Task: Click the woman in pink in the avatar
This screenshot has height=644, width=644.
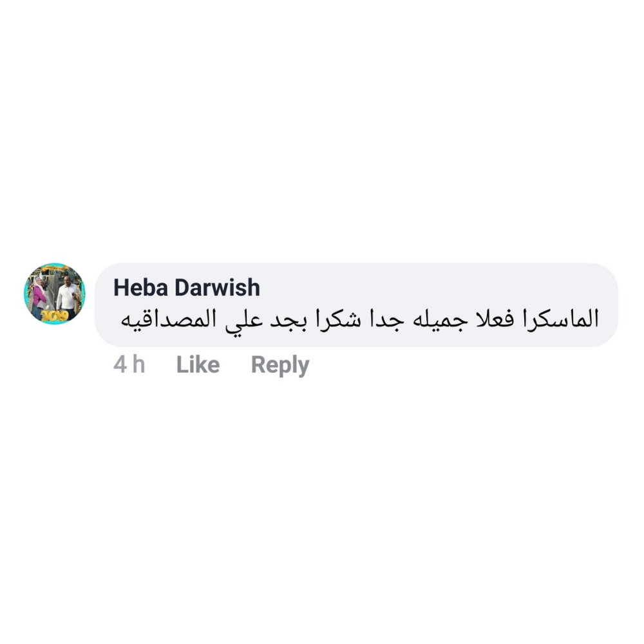Action: [x=39, y=296]
